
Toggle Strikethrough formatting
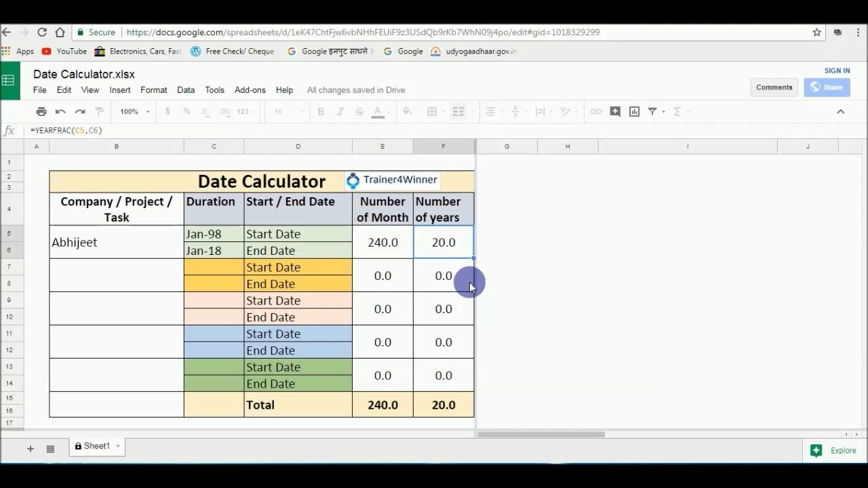359,112
